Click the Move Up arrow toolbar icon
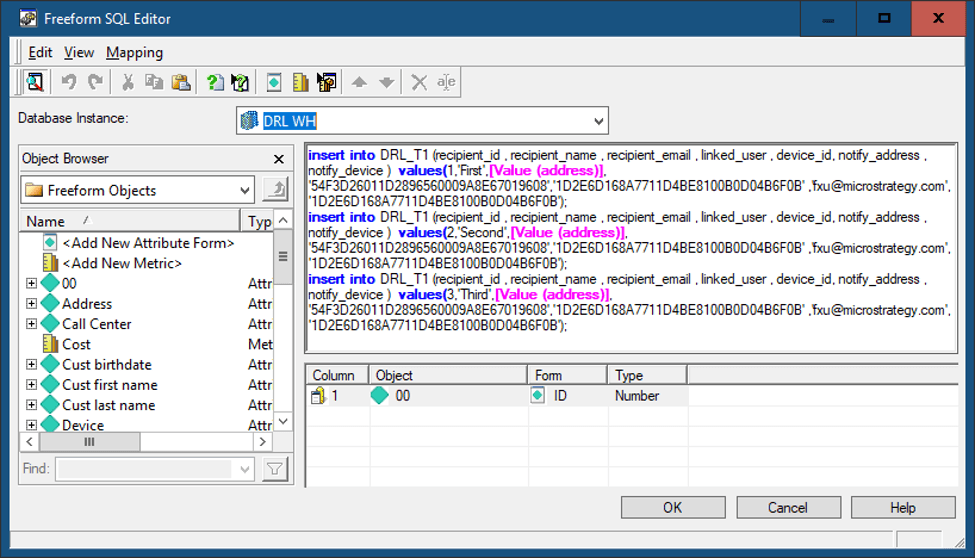Screen dimensions: 977x558 [x=360, y=82]
